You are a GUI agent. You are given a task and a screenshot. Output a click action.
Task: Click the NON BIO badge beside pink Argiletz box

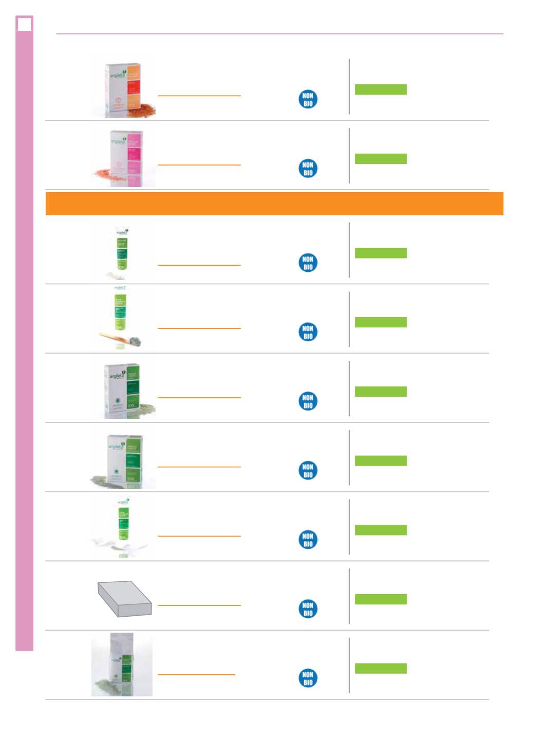coord(308,169)
